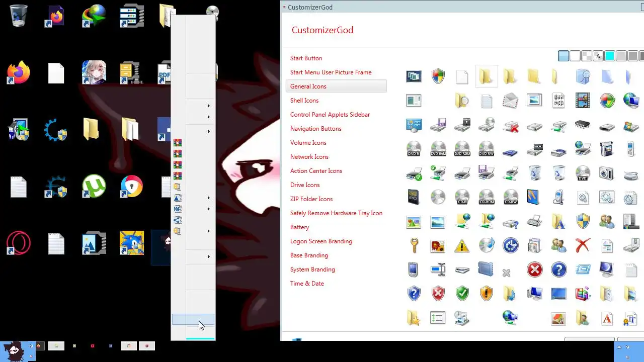
Task: Open the Opera desktop shortcut
Action: [19, 243]
